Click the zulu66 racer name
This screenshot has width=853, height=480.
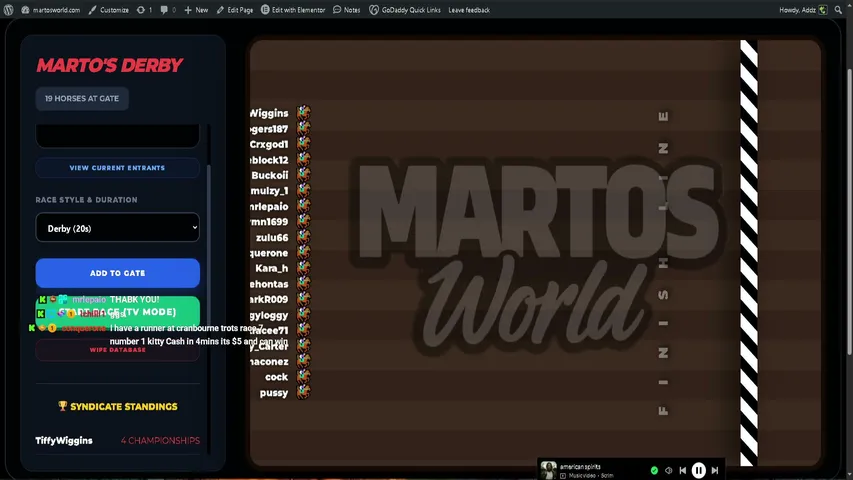[272, 237]
